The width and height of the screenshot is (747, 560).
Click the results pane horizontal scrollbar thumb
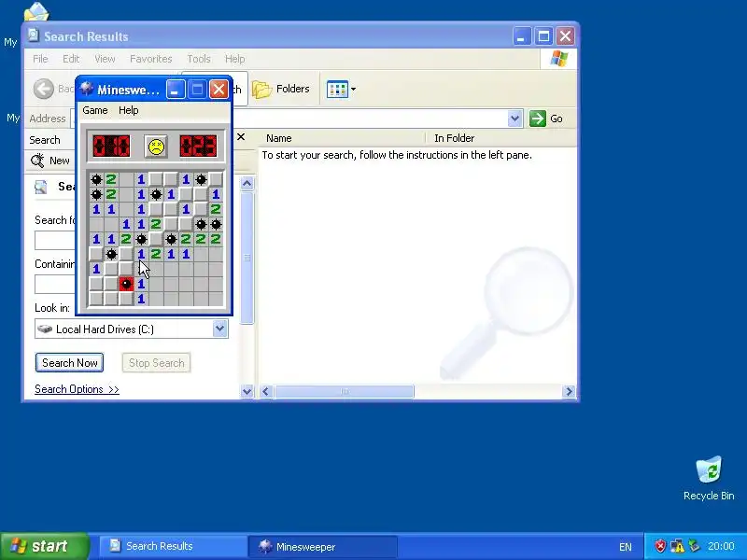click(345, 391)
